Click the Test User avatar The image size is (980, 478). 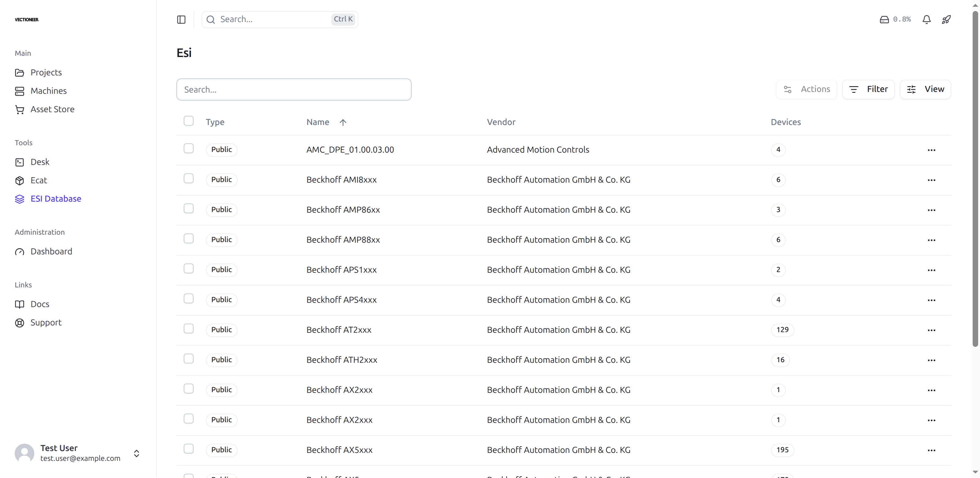[24, 453]
